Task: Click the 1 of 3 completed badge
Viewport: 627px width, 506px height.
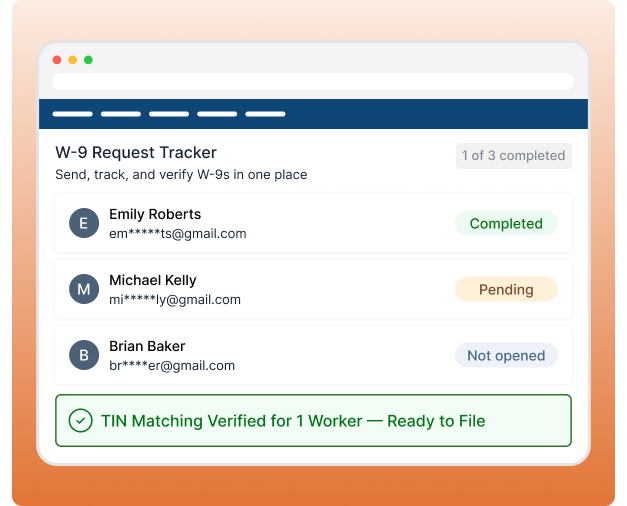Action: (513, 156)
